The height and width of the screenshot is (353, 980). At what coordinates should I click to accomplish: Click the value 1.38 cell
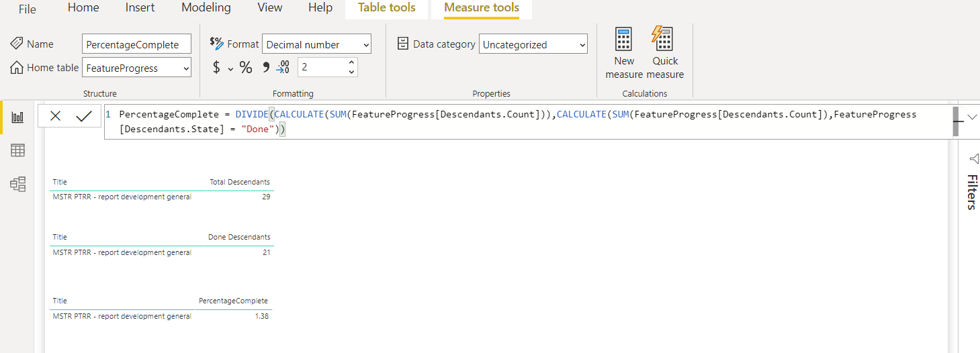[262, 316]
